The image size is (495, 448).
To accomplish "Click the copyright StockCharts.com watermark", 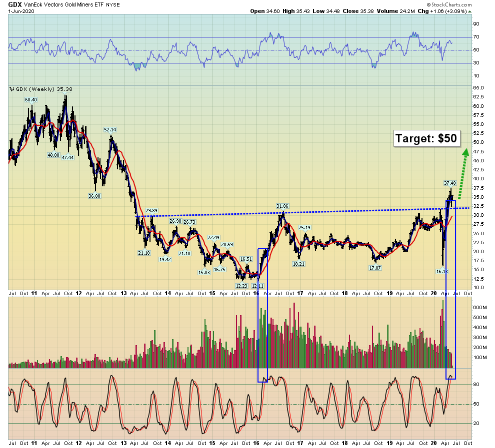I will (x=449, y=4).
